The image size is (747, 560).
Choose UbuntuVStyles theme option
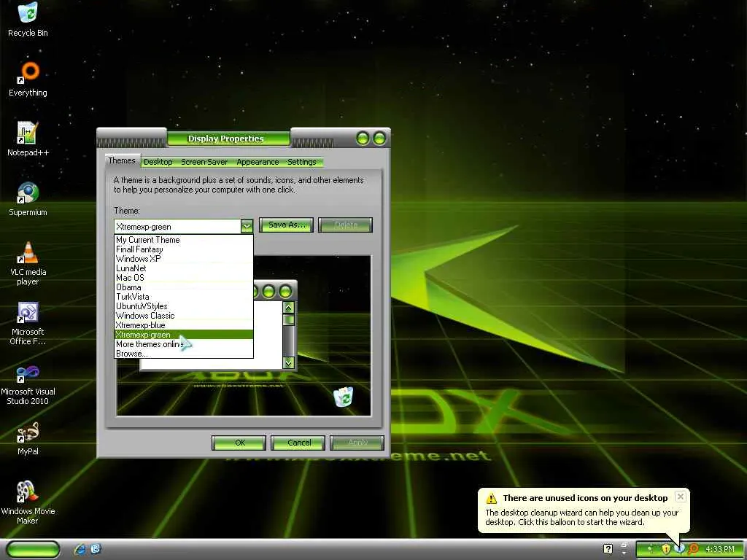coord(184,306)
